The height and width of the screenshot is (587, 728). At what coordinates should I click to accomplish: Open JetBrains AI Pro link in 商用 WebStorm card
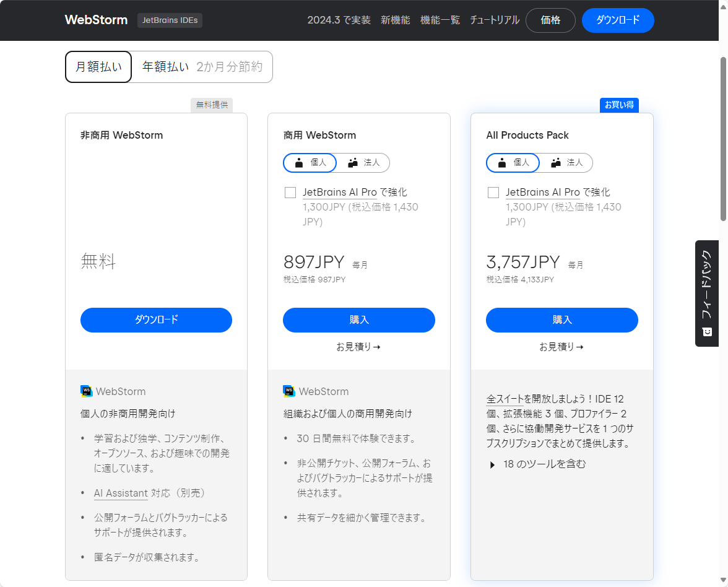(340, 192)
